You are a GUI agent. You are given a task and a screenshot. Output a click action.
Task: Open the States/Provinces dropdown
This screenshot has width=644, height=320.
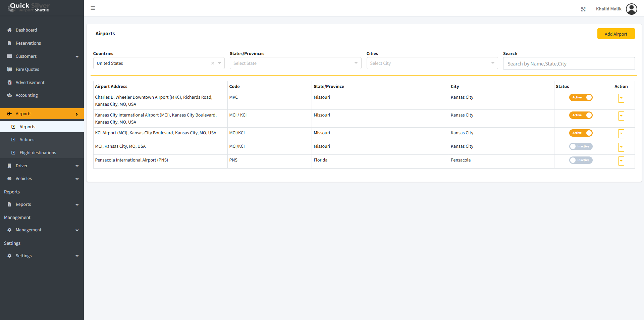(x=295, y=63)
